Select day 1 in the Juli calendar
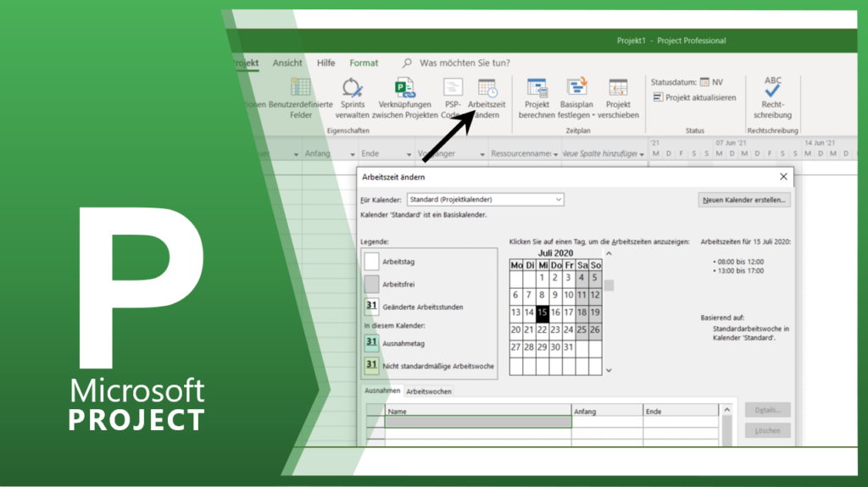This screenshot has height=487, width=868. click(x=542, y=278)
